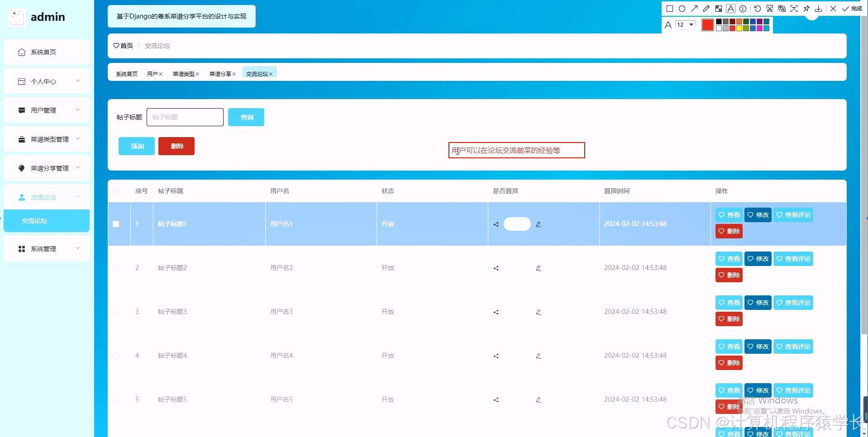Viewport: 868px width, 437px height.
Task: Check the checkbox for 帖子标题4 row
Action: click(x=116, y=356)
